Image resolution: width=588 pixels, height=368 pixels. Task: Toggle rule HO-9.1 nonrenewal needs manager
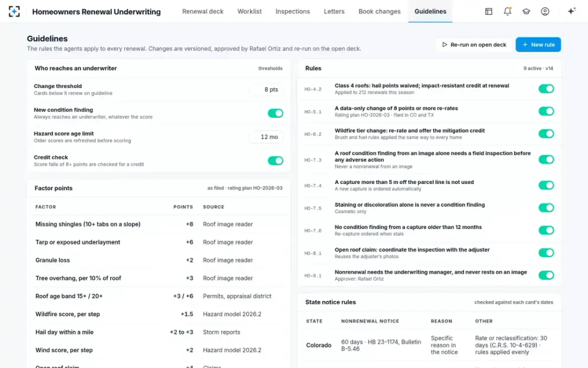(546, 275)
